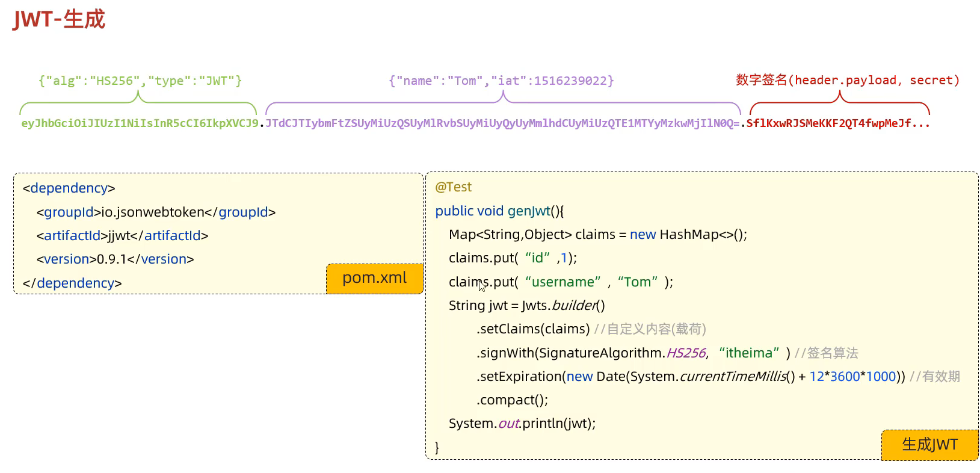Viewport: 980px width, 473px height.
Task: Click the @Test annotation
Action: [x=453, y=187]
